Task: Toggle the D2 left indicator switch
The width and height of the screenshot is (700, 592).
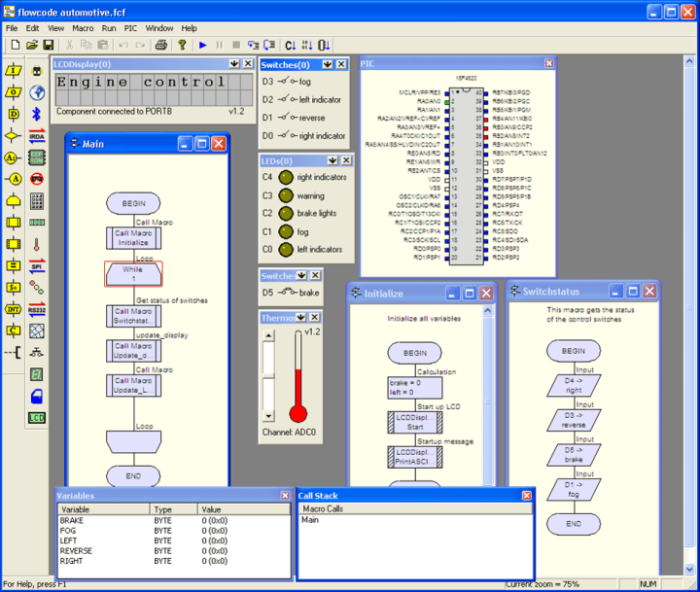Action: (288, 99)
